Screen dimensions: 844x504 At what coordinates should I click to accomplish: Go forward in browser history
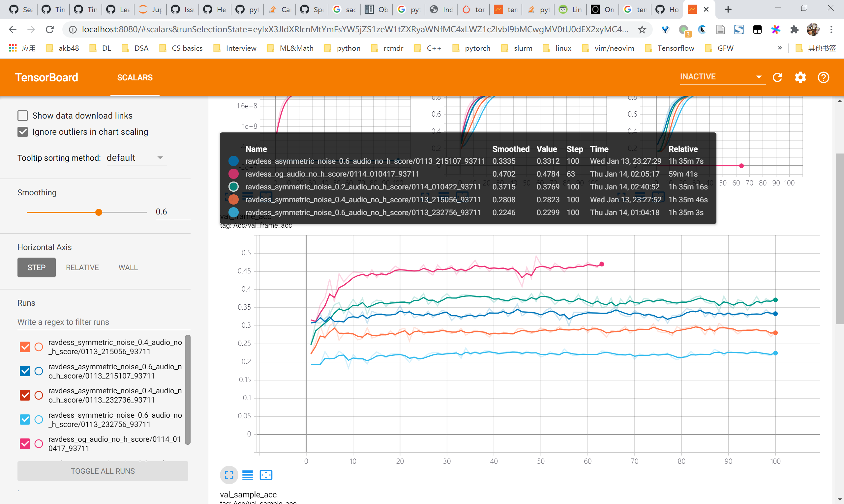[31, 30]
